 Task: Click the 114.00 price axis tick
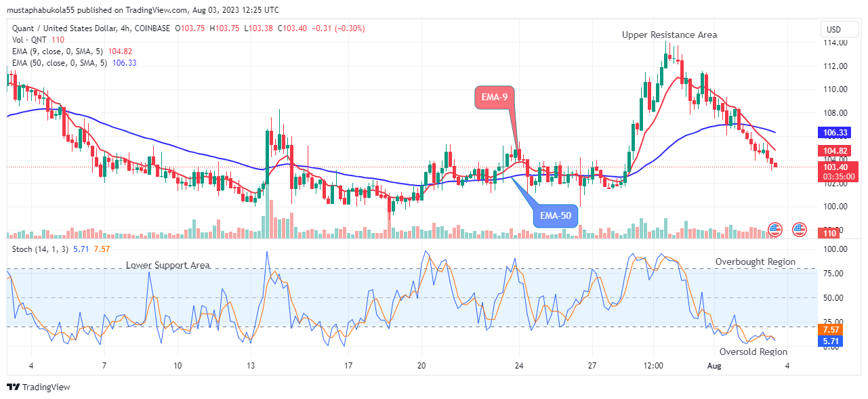pos(835,43)
